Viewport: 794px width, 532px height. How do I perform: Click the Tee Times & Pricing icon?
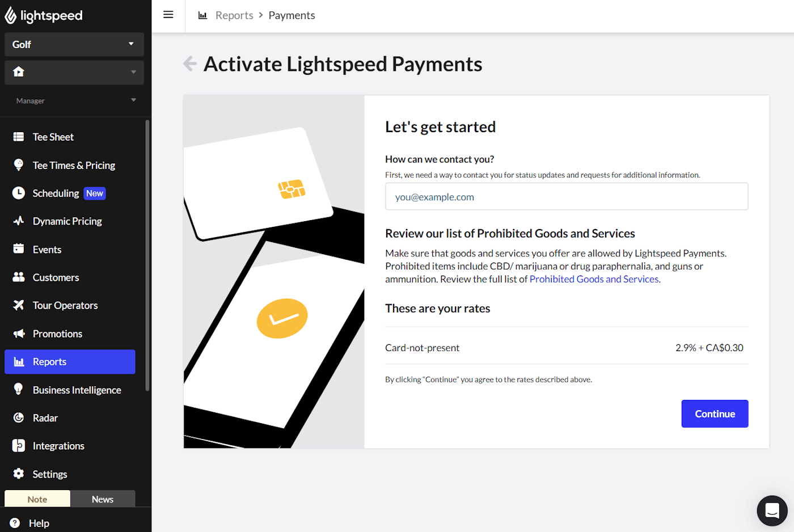click(x=19, y=165)
